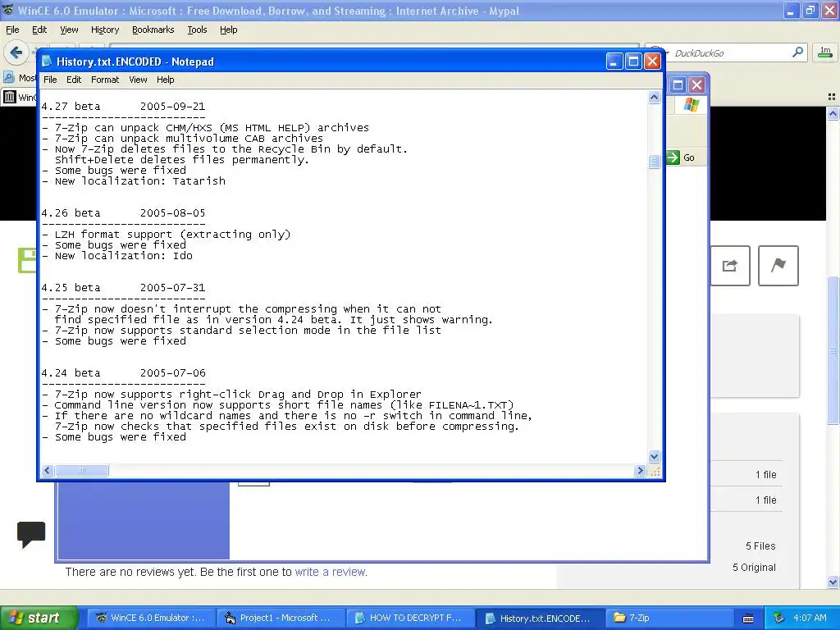Click the green floppy disk icon on page
The height and width of the screenshot is (630, 840).
point(27,260)
